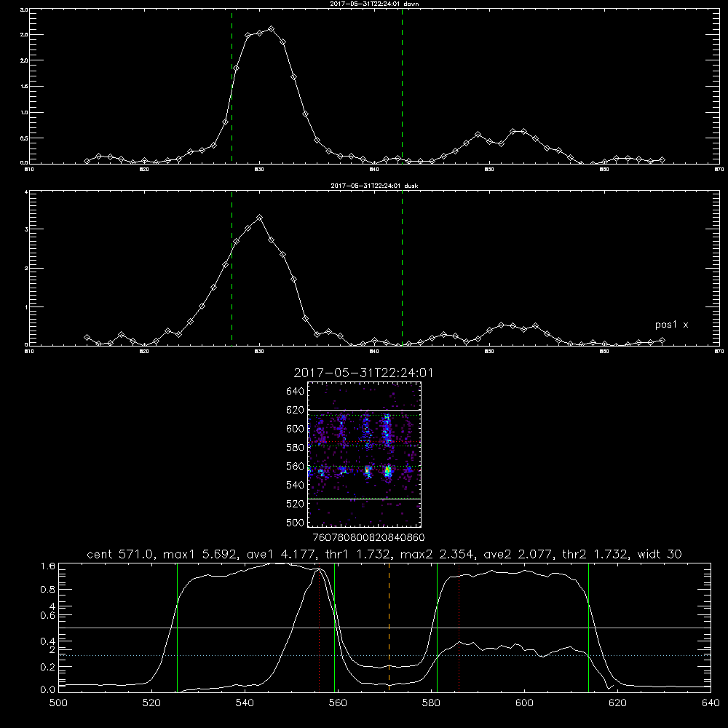Click y-axis label "0.2" of the bottom plot
The width and height of the screenshot is (728, 728).
48,667
